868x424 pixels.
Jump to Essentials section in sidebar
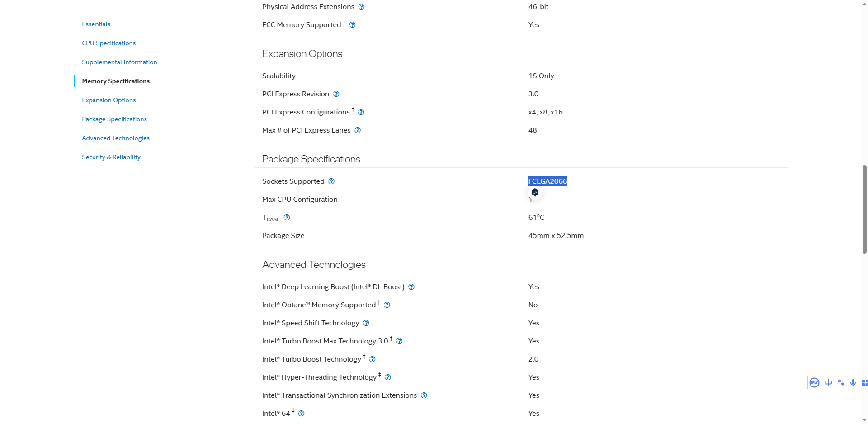click(96, 24)
